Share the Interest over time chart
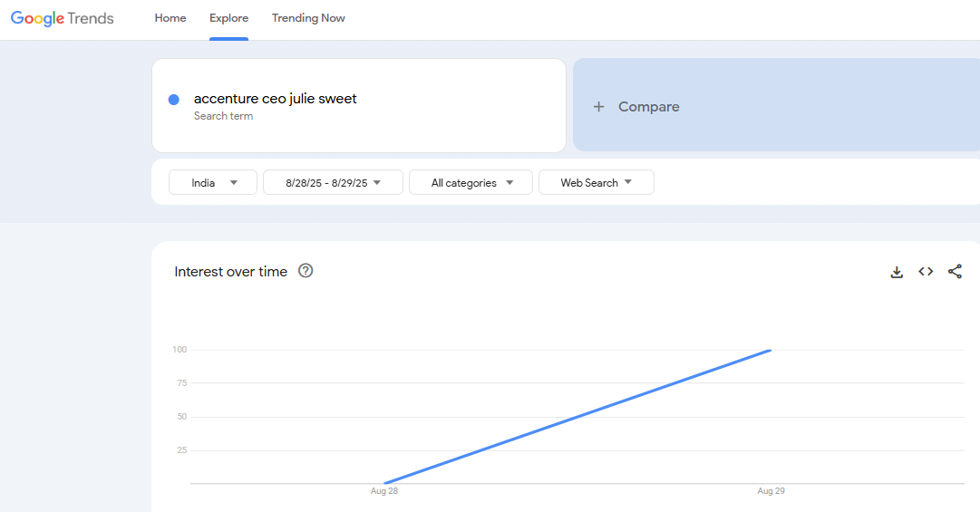This screenshot has width=980, height=512. click(x=955, y=271)
